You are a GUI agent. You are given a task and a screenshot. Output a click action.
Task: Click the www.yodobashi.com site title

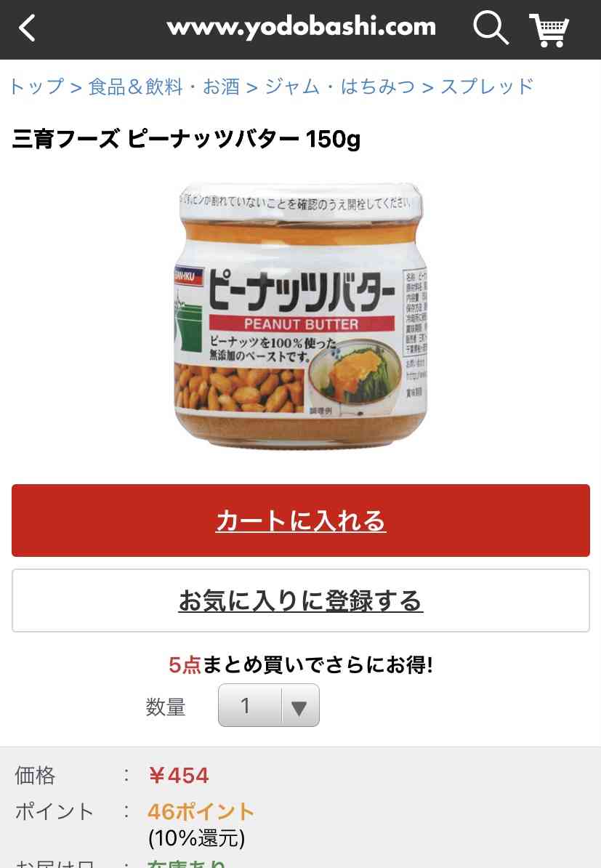pyautogui.click(x=302, y=27)
